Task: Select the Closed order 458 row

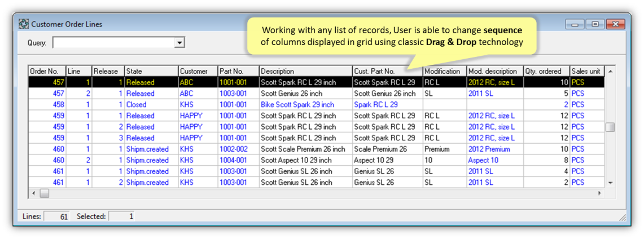Action: coord(136,105)
